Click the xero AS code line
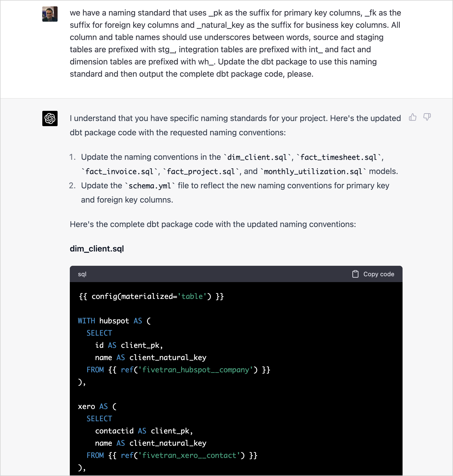This screenshot has height=476, width=453. pos(97,406)
